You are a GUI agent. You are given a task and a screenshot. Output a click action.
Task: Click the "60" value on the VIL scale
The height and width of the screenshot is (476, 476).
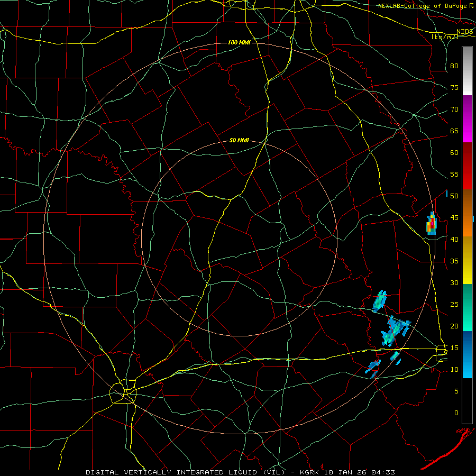coord(454,153)
